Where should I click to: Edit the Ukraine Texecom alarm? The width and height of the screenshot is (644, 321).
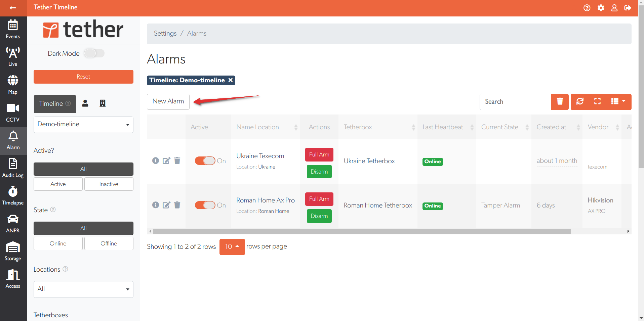tap(166, 161)
